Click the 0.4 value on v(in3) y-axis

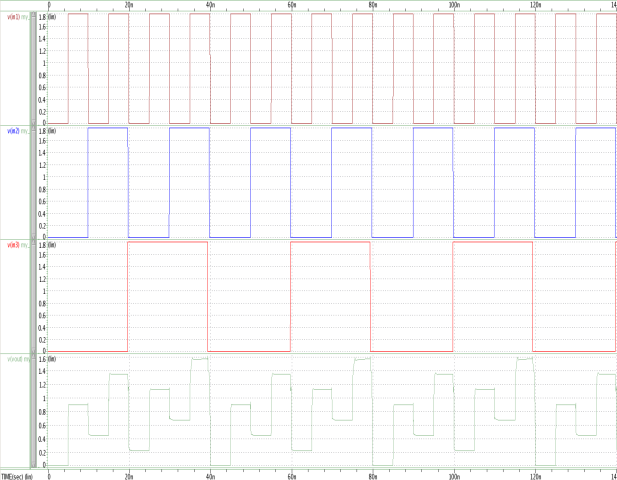42,328
